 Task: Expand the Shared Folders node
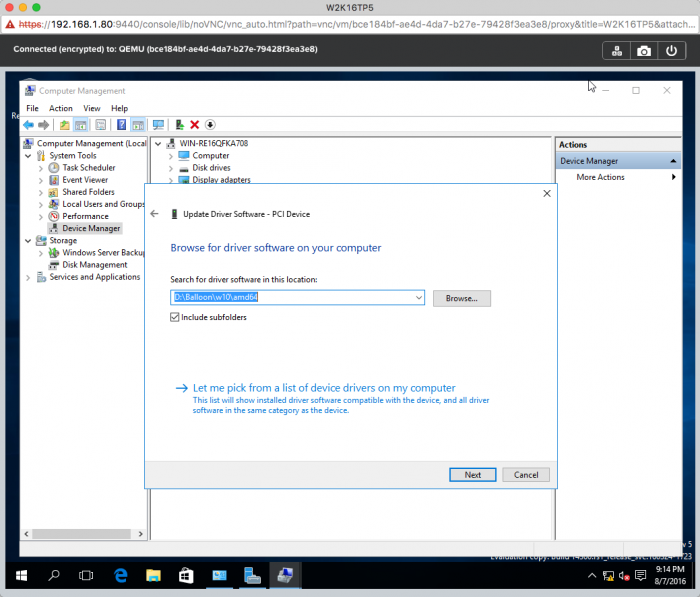(x=41, y=192)
